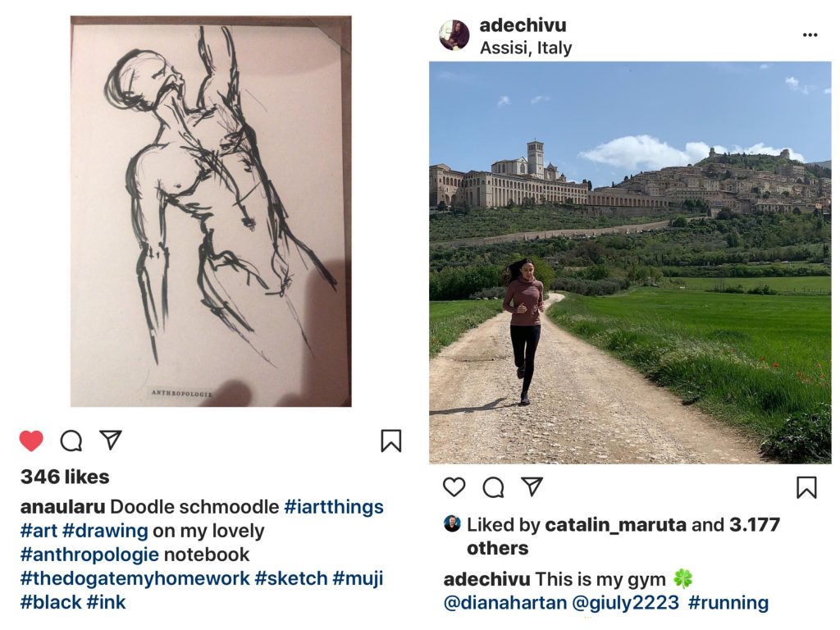Open the #thedogatemyhomework hashtag

point(135,578)
